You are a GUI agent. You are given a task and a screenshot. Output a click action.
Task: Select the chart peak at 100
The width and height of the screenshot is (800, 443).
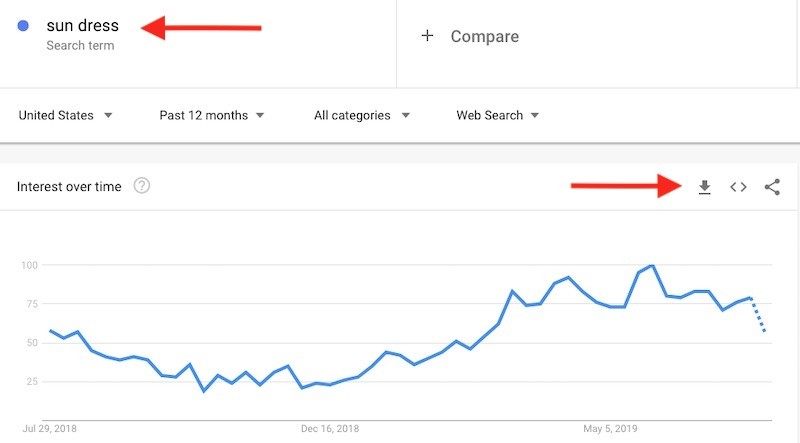click(652, 265)
